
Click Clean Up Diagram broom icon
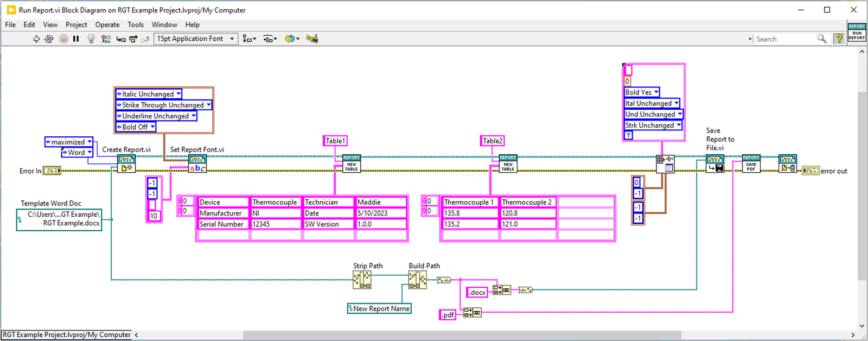311,39
